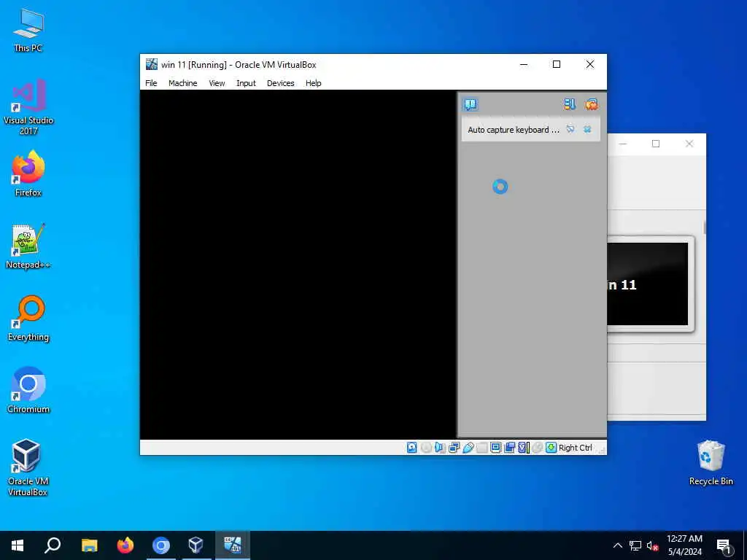Toggle the notification center speech-bubble icon
The width and height of the screenshot is (747, 560).
pos(471,104)
